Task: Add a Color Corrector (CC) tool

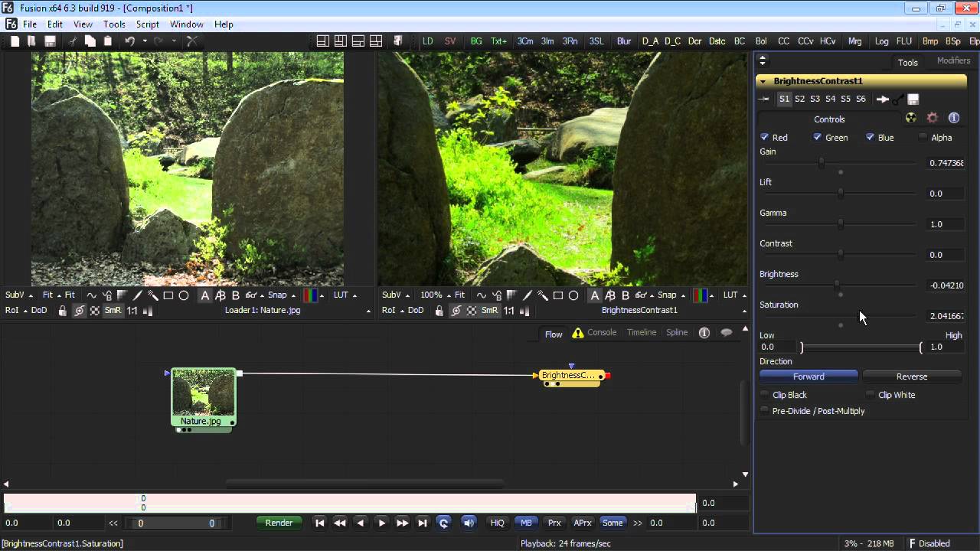Action: pyautogui.click(x=783, y=41)
